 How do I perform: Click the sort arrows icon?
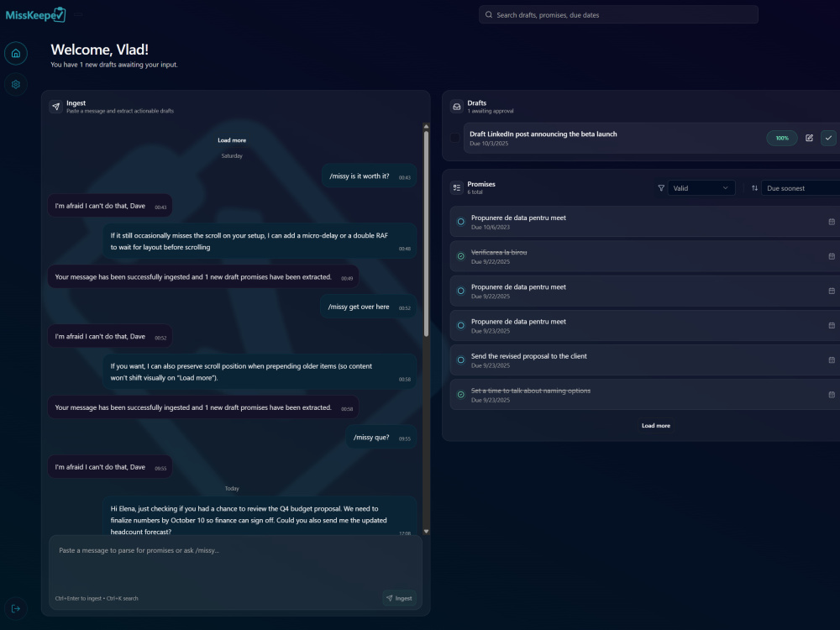[x=754, y=188]
